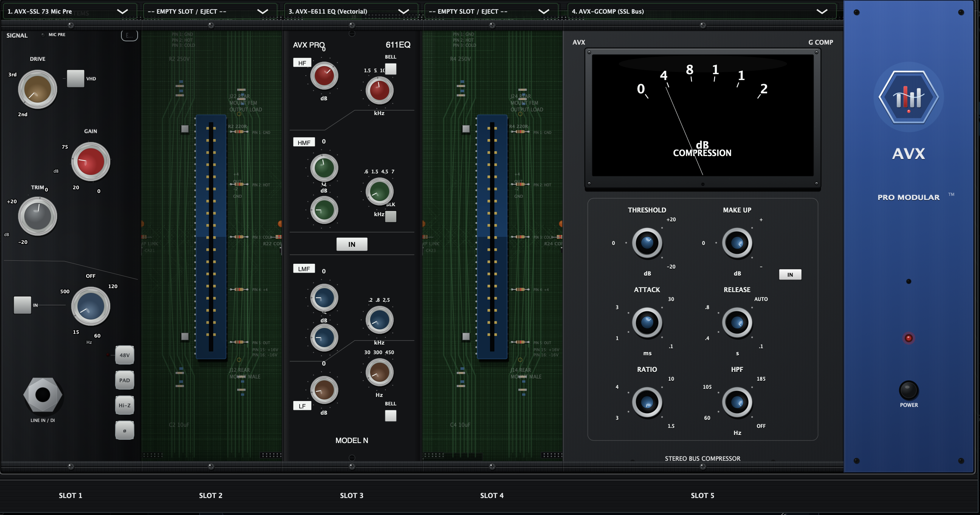
Task: Click the 'STEREO BUS COMPRESSOR' label
Action: pyautogui.click(x=703, y=458)
